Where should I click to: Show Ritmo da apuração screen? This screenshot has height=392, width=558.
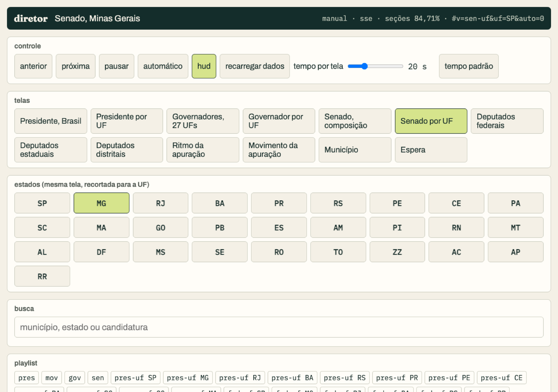coord(203,150)
